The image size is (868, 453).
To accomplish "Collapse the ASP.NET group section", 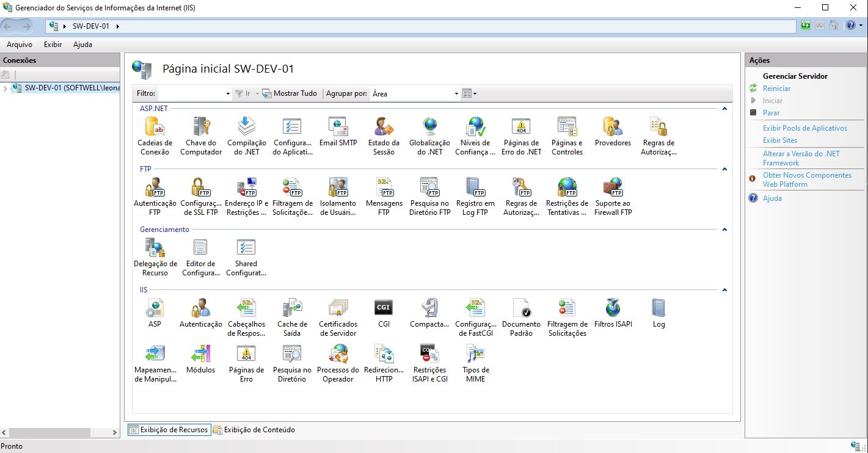I will click(x=724, y=109).
